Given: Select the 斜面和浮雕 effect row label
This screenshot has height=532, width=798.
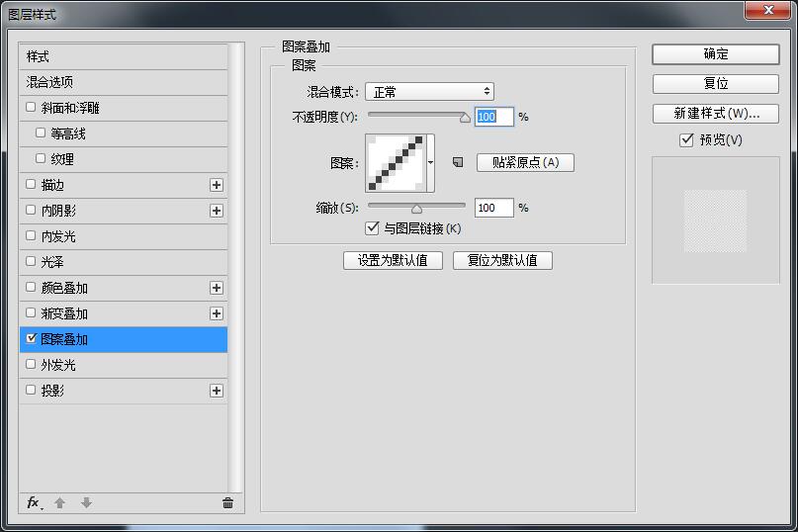Looking at the screenshot, I should 70,108.
